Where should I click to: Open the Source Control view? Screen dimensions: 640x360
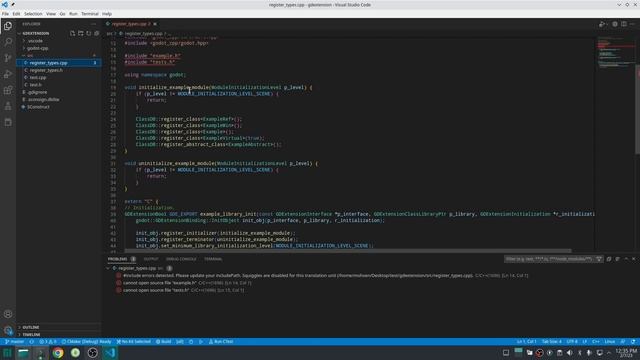coord(8,58)
